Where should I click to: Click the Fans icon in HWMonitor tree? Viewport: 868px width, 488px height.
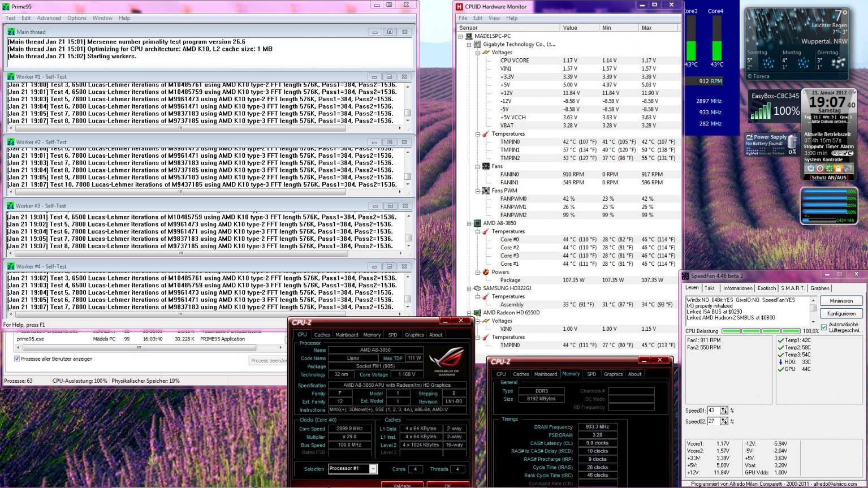(x=486, y=166)
